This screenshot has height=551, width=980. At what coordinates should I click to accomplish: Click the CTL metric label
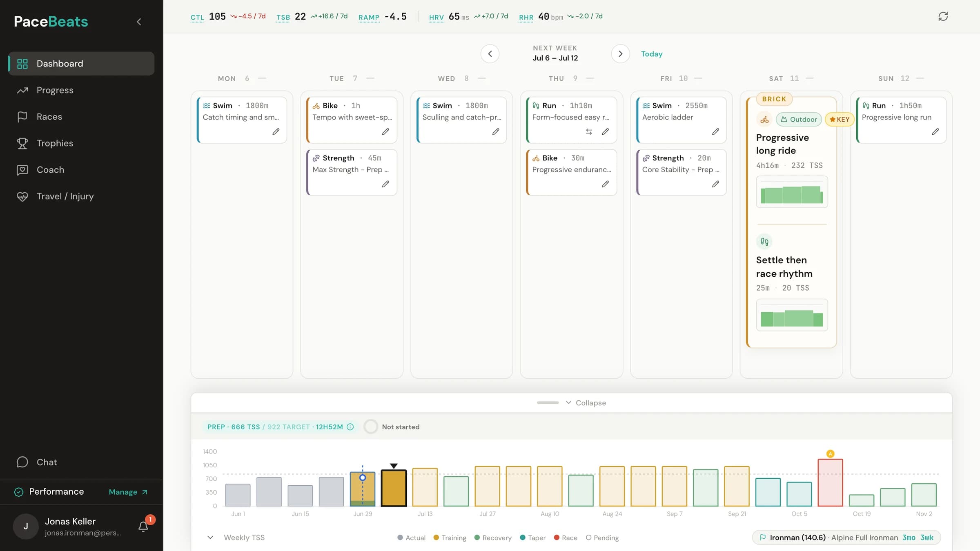(197, 17)
